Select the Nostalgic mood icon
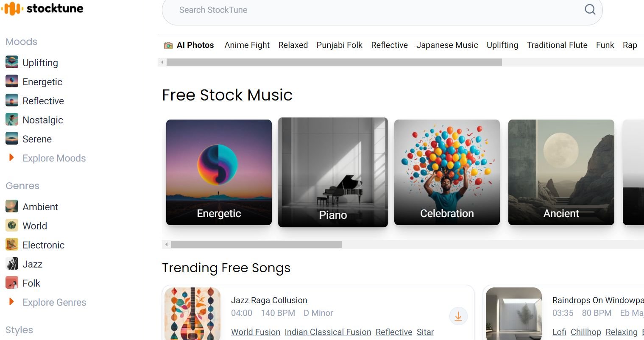The height and width of the screenshot is (340, 644). tap(12, 120)
